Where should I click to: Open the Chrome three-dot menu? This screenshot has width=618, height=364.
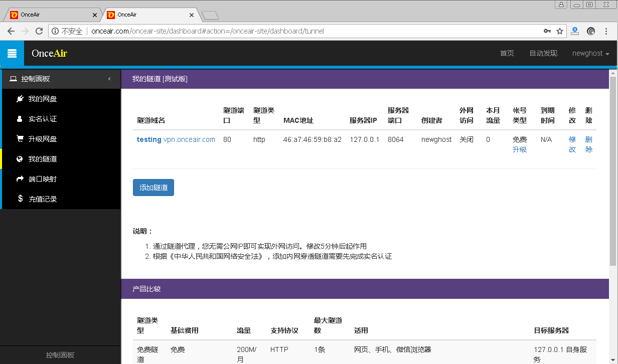(x=607, y=31)
